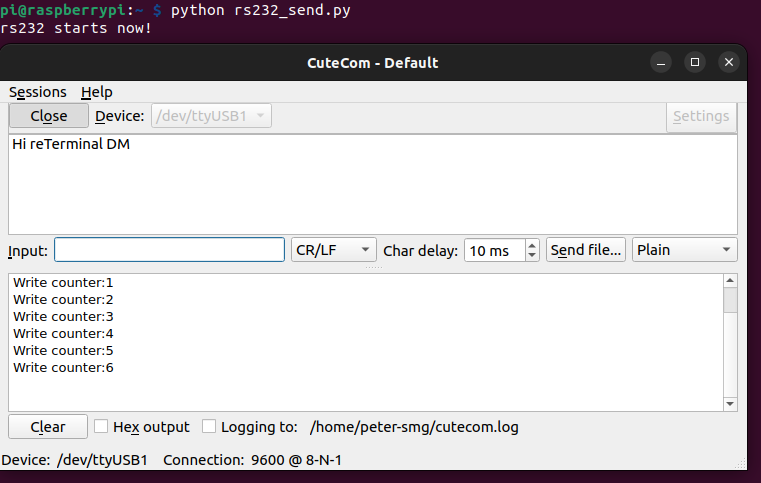Minimize the CuteCom window

coord(662,62)
